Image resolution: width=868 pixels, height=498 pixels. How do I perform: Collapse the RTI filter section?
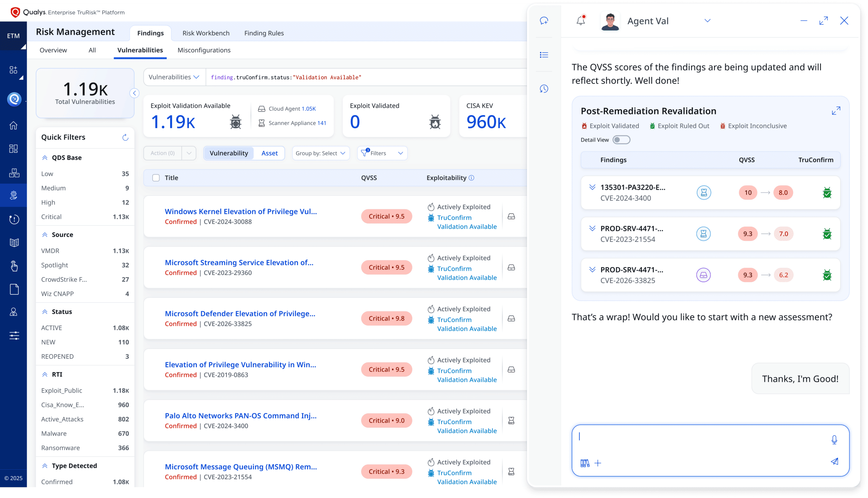click(45, 374)
